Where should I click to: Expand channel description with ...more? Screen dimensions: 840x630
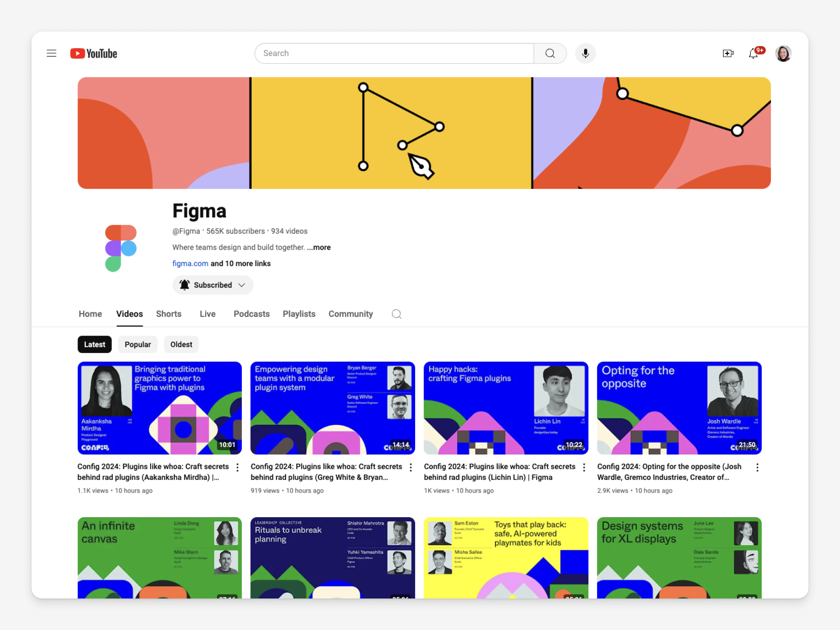coord(319,247)
